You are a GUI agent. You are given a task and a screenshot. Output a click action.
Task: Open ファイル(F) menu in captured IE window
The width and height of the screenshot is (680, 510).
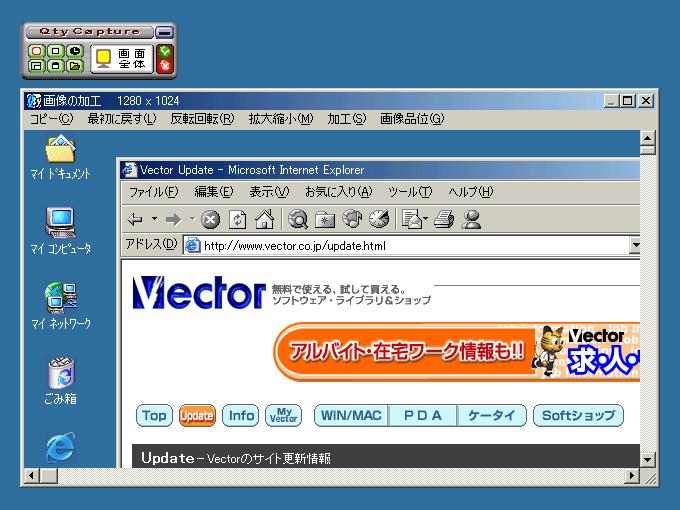(154, 192)
